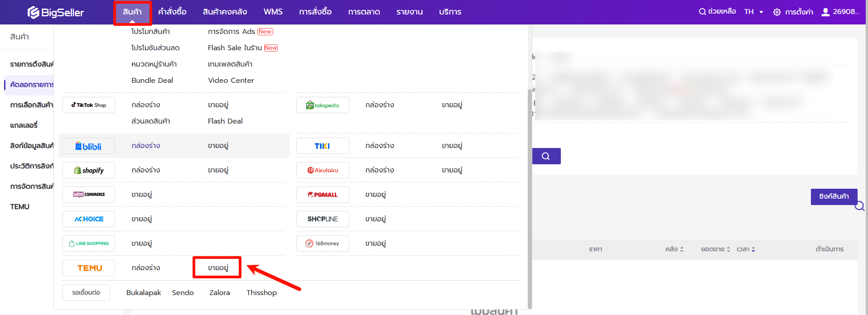Image resolution: width=868 pixels, height=315 pixels.
Task: Select TEMU in left sidebar
Action: 20,207
